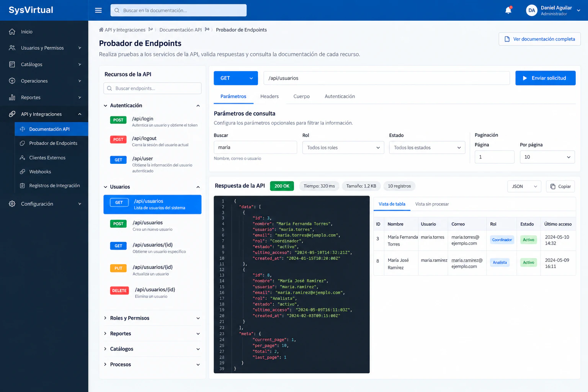588x392 pixels.
Task: Click the endpoint URL field /api/usuarios
Action: coord(387,78)
